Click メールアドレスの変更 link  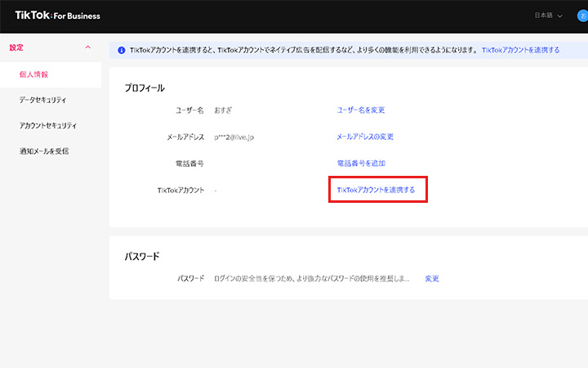point(365,137)
